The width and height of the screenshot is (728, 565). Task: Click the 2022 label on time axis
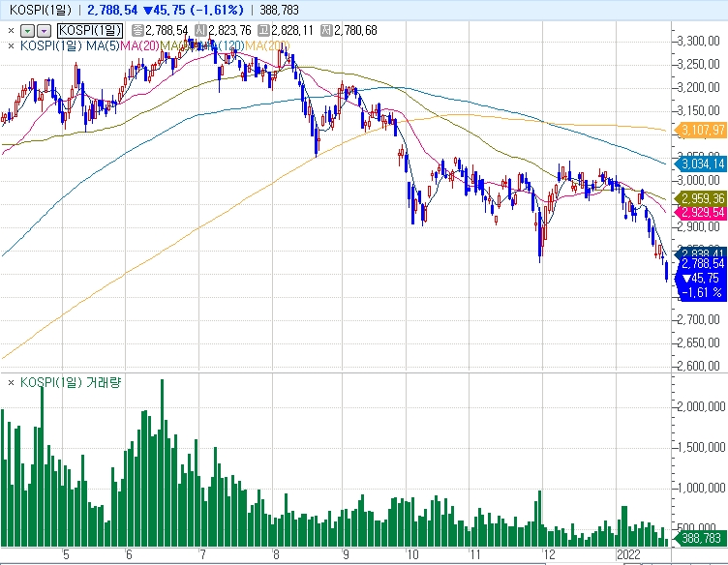pyautogui.click(x=628, y=554)
